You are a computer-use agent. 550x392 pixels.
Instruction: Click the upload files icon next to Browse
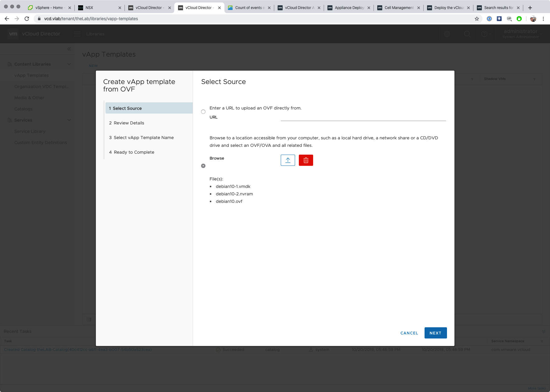(288, 160)
